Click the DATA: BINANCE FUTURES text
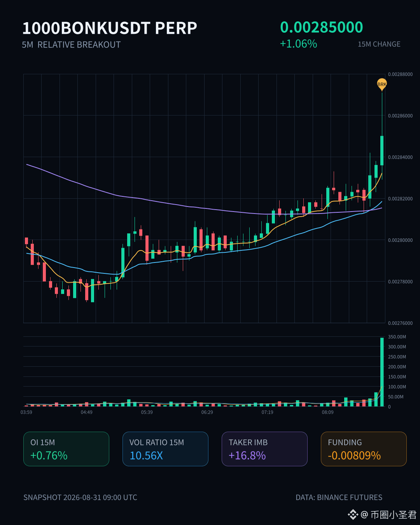 (339, 497)
